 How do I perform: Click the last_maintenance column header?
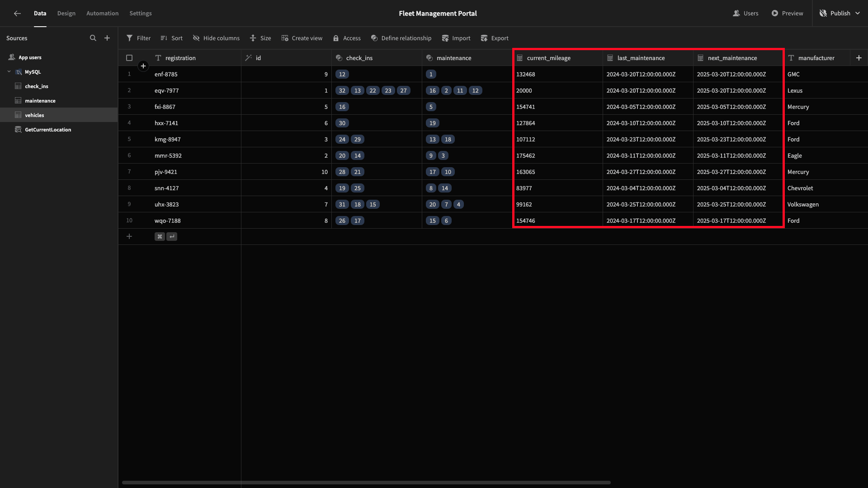[648, 58]
